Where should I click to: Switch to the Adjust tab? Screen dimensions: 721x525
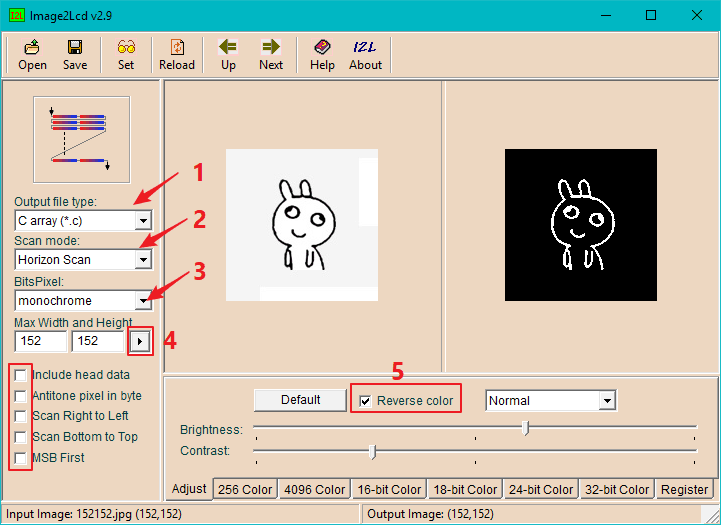(189, 489)
